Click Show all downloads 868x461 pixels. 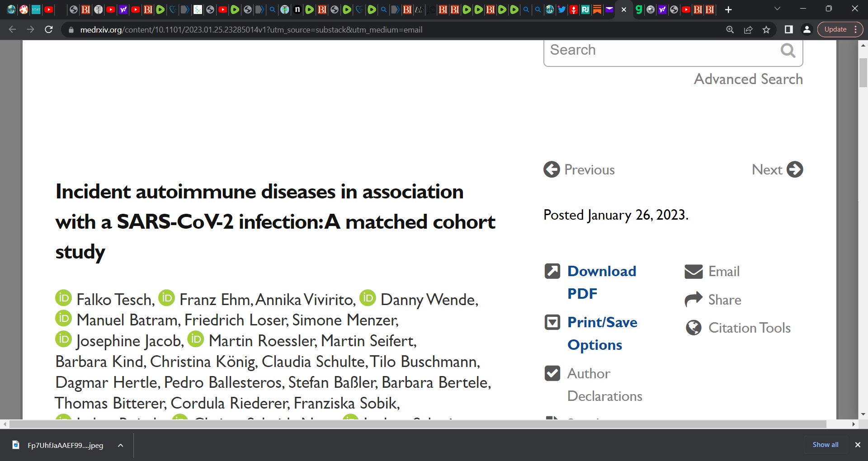pos(825,445)
